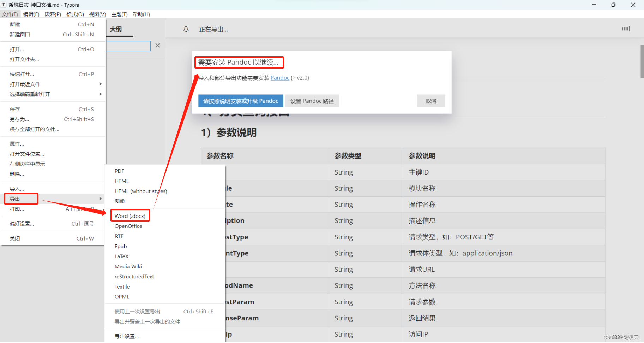
Task: Select 在侧边栏中显示 entry
Action: tap(53, 164)
